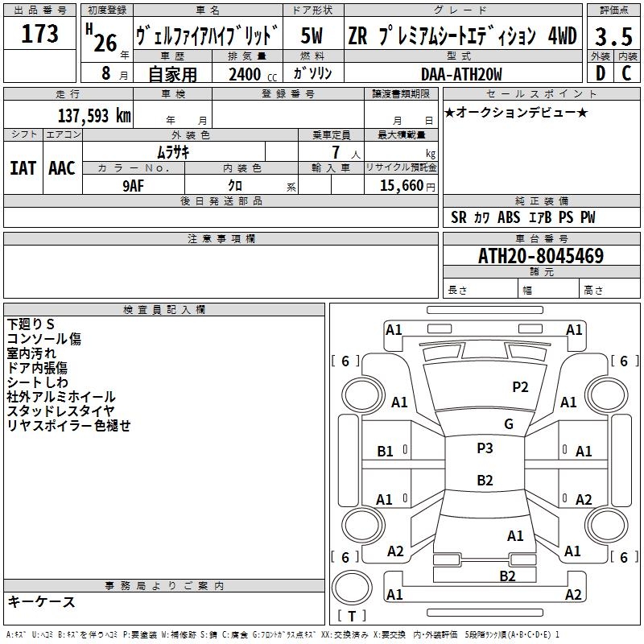Click inspector note リヤスポイラー色褪せ
Image resolution: width=644 pixels, height=644 pixels.
point(69,426)
